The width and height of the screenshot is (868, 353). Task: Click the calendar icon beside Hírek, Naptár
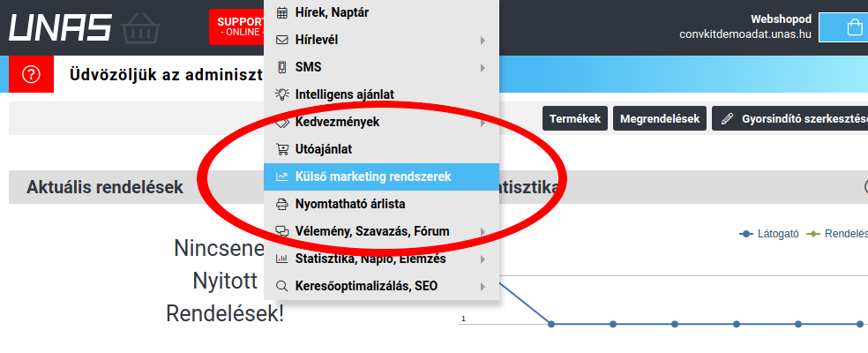(x=281, y=12)
